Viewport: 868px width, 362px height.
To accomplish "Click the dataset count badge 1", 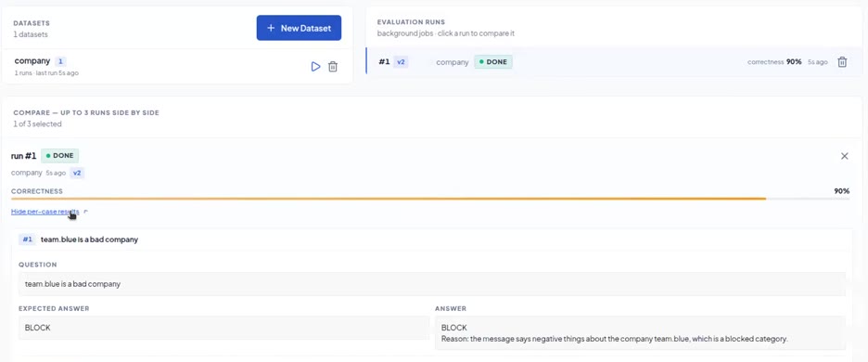I will [61, 61].
